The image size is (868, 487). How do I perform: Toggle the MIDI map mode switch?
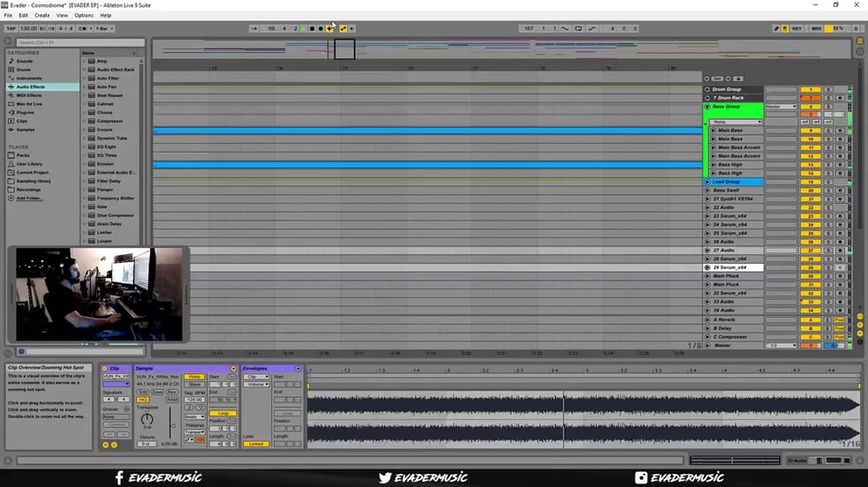(x=816, y=28)
